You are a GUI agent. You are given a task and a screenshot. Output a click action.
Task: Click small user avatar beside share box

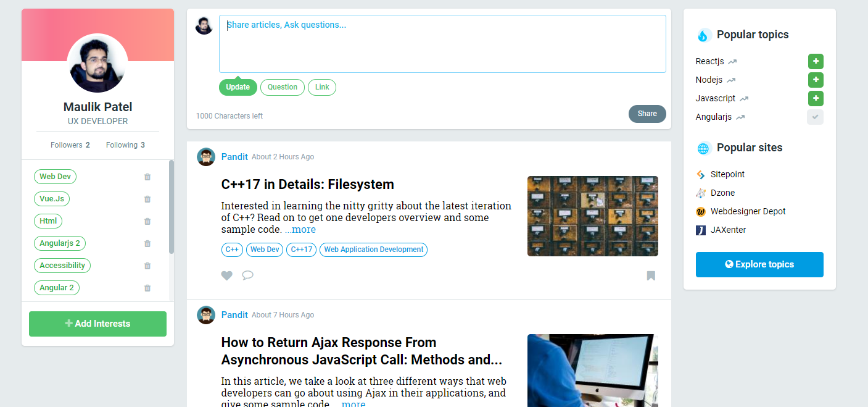tap(204, 25)
